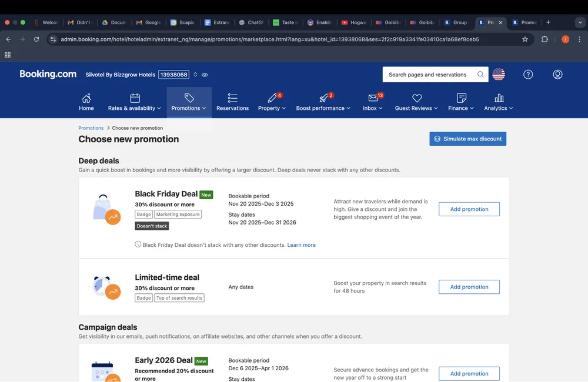Switch to the ChatGPT browser tab
The image size is (588, 382).
[x=252, y=22]
